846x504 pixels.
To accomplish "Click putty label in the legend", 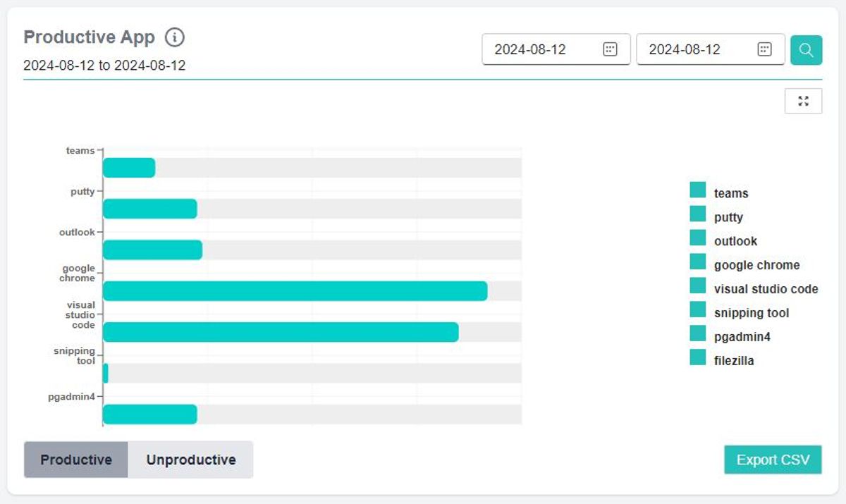I will 728,217.
